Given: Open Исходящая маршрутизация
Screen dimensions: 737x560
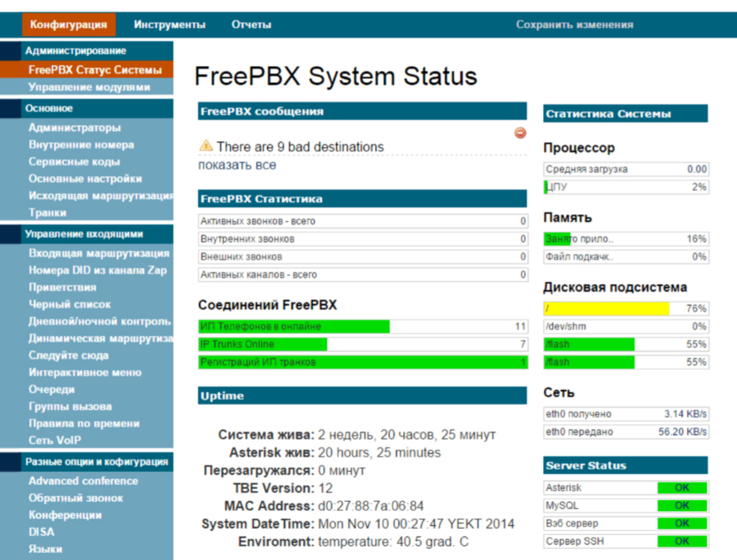Looking at the screenshot, I should (100, 196).
